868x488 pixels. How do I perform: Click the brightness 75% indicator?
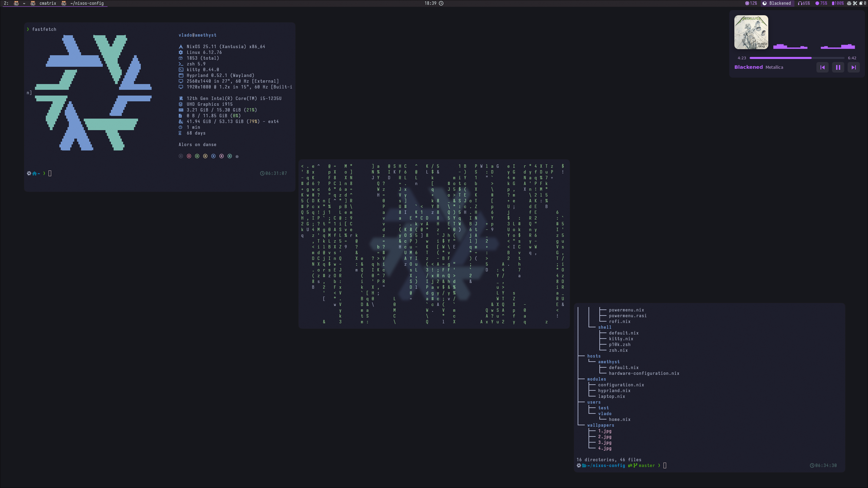tap(821, 3)
